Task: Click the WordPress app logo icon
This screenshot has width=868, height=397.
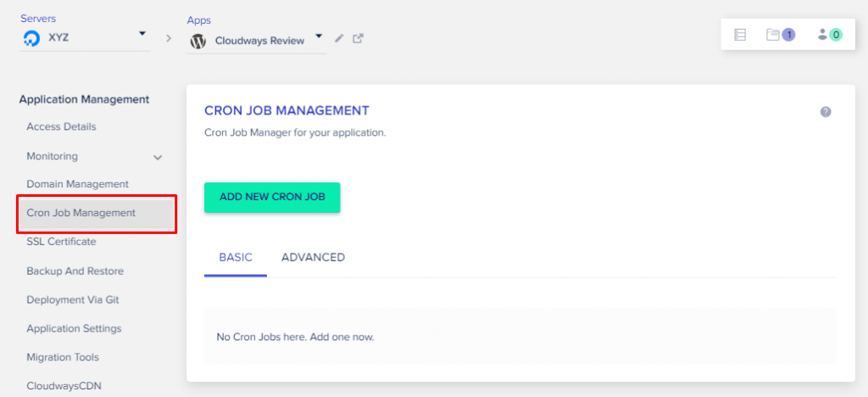Action: tap(198, 41)
